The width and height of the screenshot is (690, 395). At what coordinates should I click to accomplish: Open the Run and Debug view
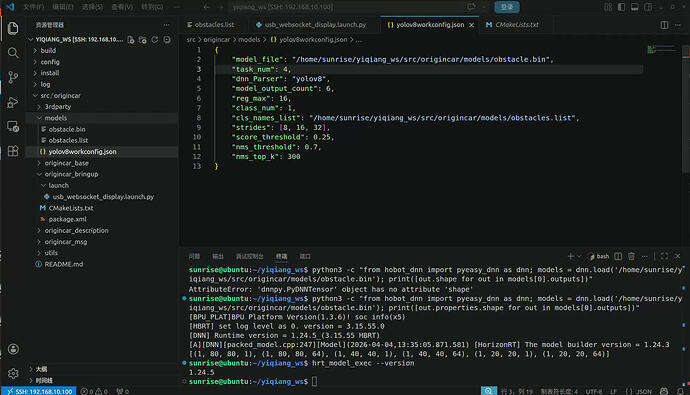pos(13,102)
